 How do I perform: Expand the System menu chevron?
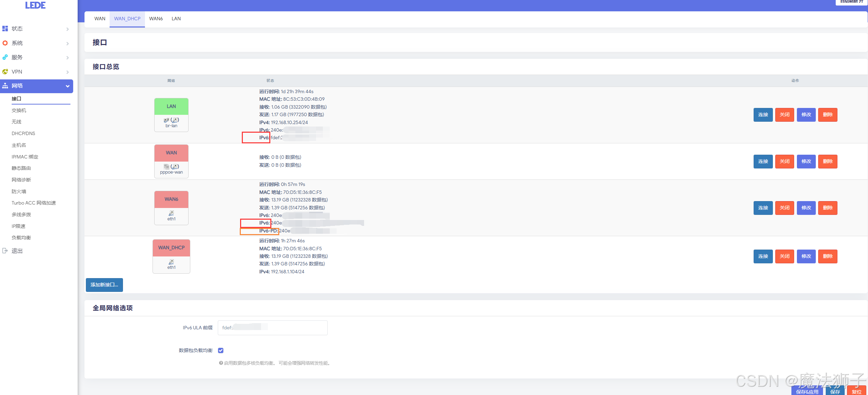(x=68, y=43)
